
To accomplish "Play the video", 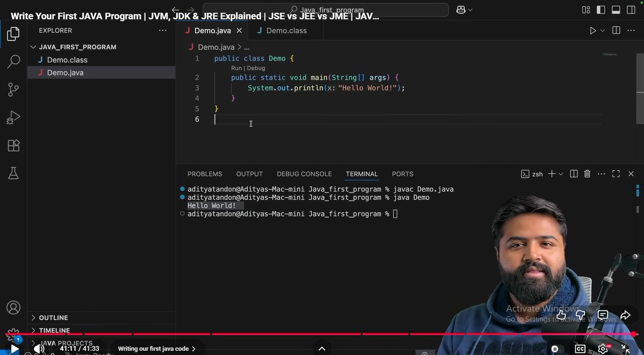I will 14,349.
